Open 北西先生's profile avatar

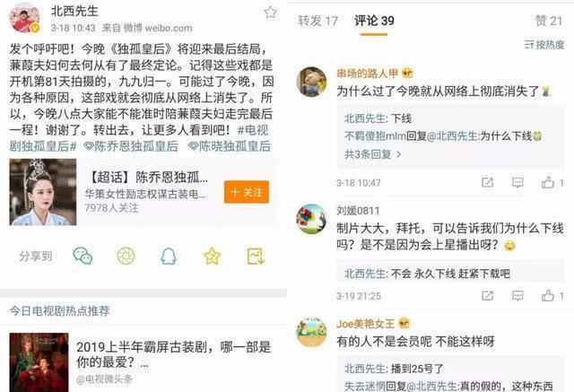[x=24, y=18]
